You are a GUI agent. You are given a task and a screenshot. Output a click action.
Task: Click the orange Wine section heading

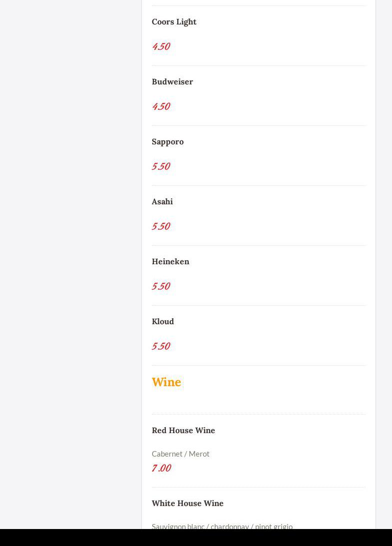(x=166, y=382)
